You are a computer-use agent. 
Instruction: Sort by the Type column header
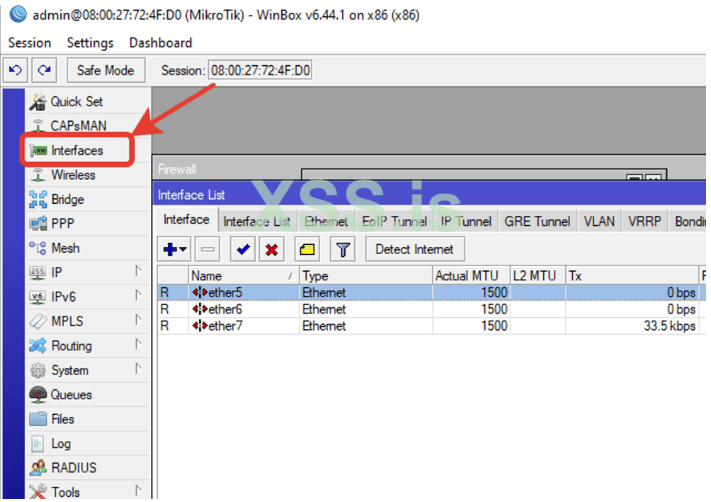(365, 276)
